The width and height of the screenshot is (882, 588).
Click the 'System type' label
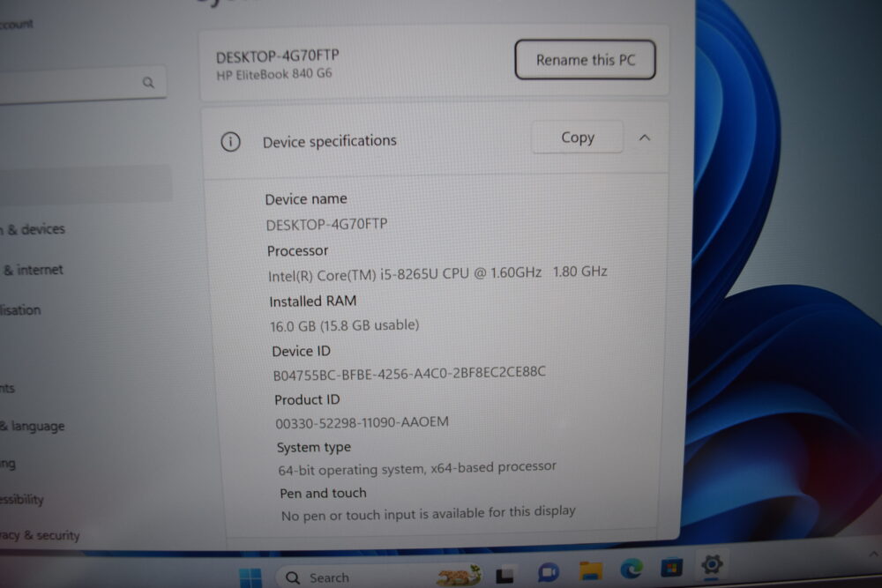click(x=314, y=448)
